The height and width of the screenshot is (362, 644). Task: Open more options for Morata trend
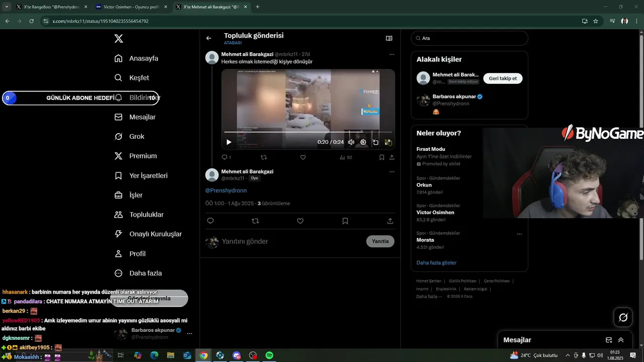click(519, 234)
